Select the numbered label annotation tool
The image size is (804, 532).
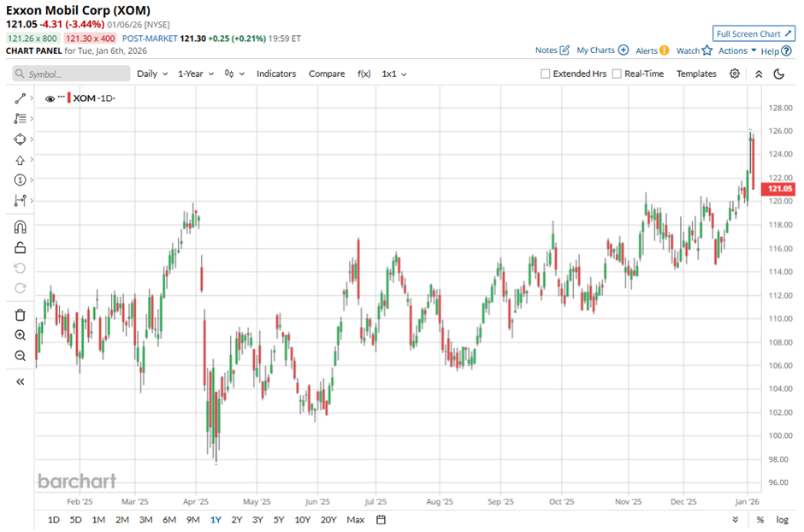pyautogui.click(x=20, y=180)
